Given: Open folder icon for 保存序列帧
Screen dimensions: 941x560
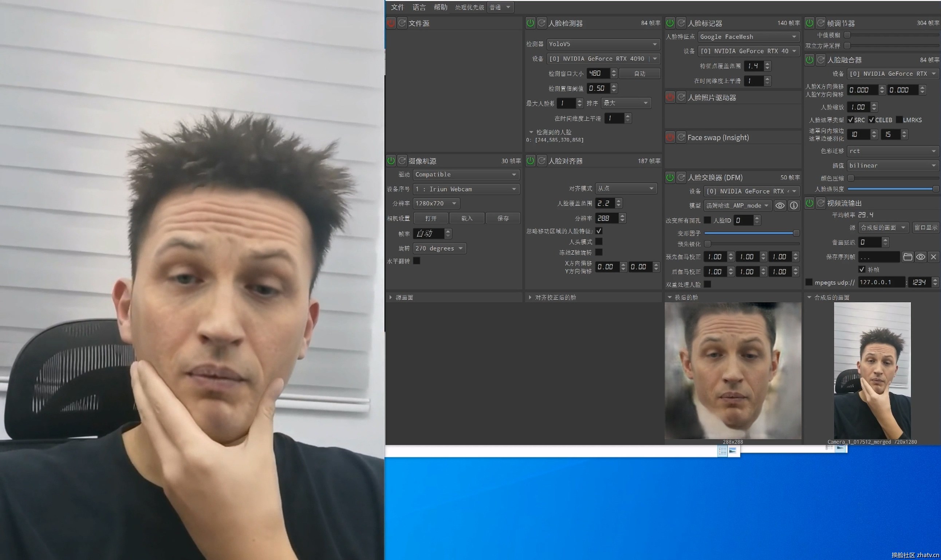Looking at the screenshot, I should 907,257.
